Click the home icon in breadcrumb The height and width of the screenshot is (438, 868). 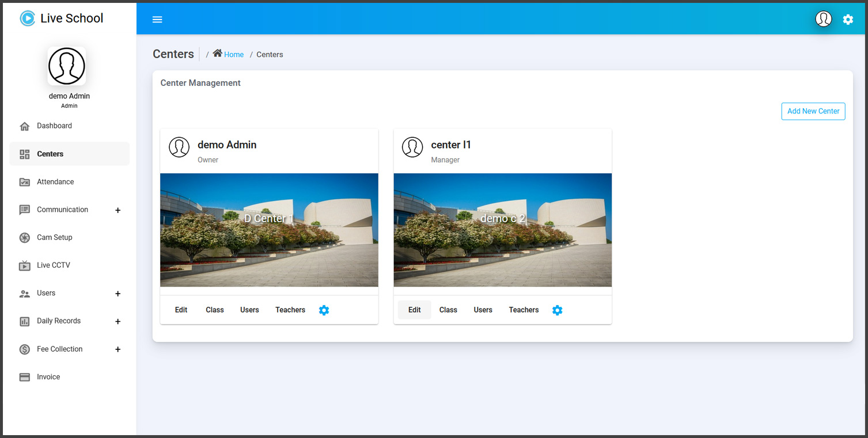pyautogui.click(x=217, y=54)
